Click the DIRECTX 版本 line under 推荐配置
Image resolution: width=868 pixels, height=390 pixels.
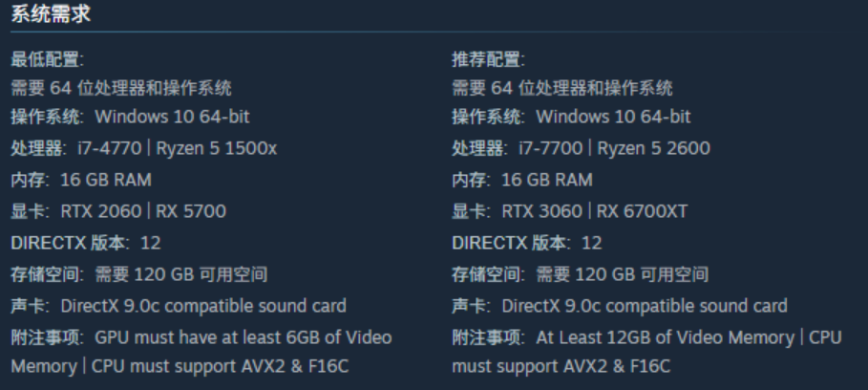[x=527, y=243]
